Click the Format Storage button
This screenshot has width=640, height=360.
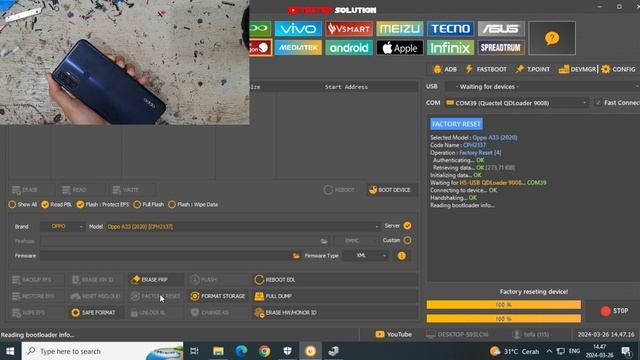click(x=218, y=296)
